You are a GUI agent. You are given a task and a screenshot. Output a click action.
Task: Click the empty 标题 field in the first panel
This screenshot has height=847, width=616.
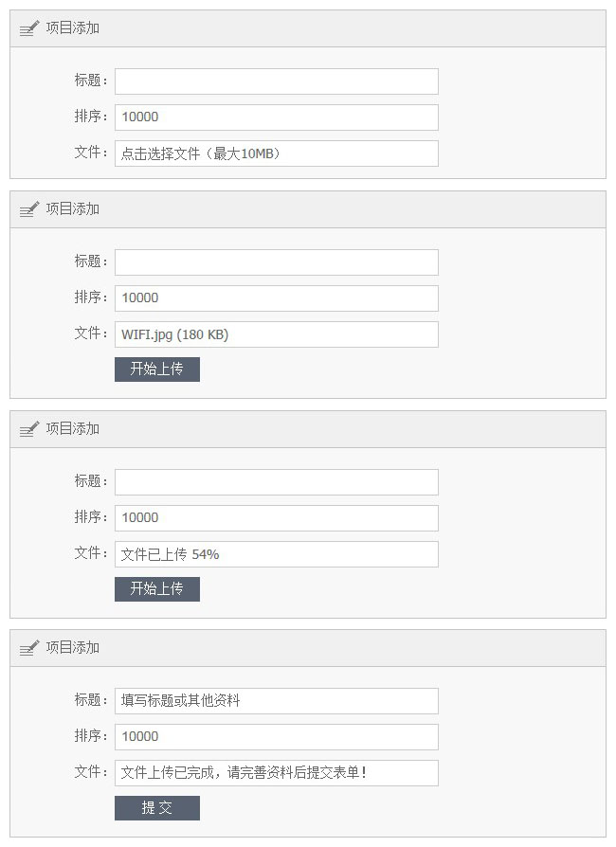[x=276, y=81]
